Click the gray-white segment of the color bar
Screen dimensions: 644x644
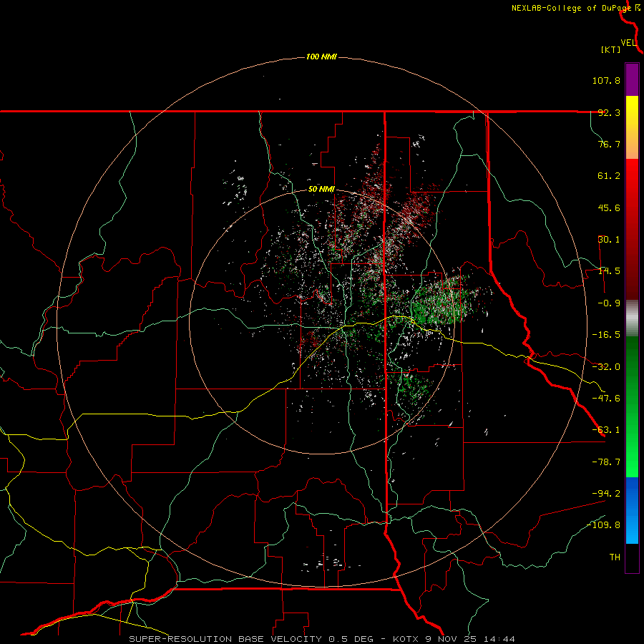632,318
